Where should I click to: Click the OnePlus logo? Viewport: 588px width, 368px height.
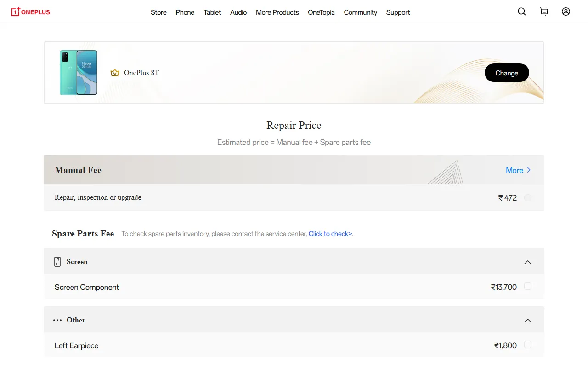click(x=30, y=11)
